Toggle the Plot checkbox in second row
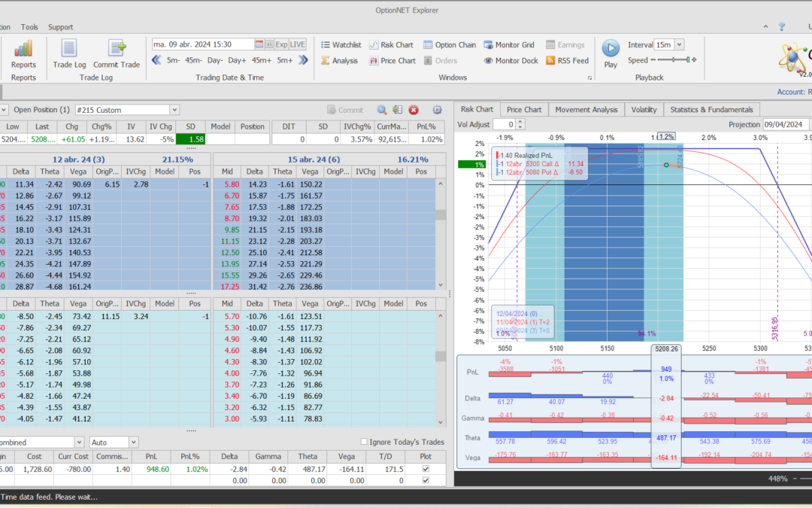This screenshot has width=812, height=508. (426, 480)
